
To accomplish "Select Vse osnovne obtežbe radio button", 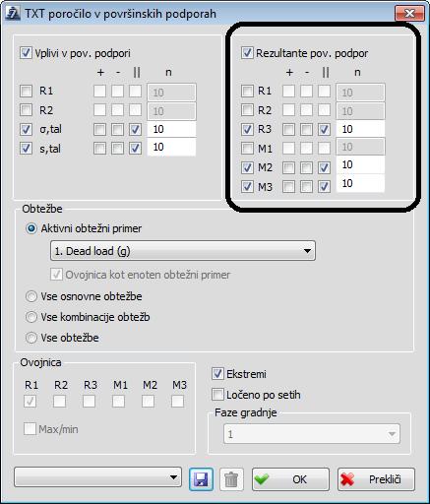I will [x=31, y=296].
